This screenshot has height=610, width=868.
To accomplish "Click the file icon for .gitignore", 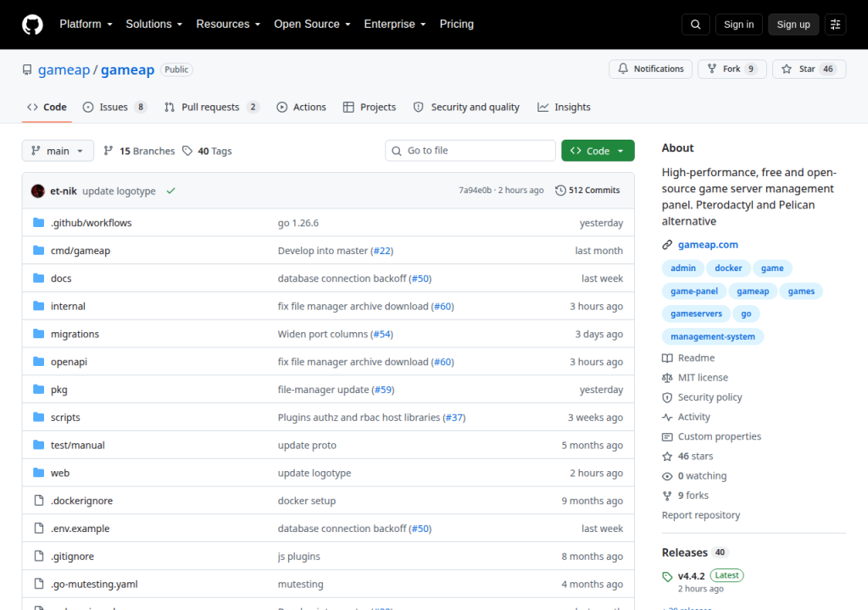I will [x=39, y=556].
